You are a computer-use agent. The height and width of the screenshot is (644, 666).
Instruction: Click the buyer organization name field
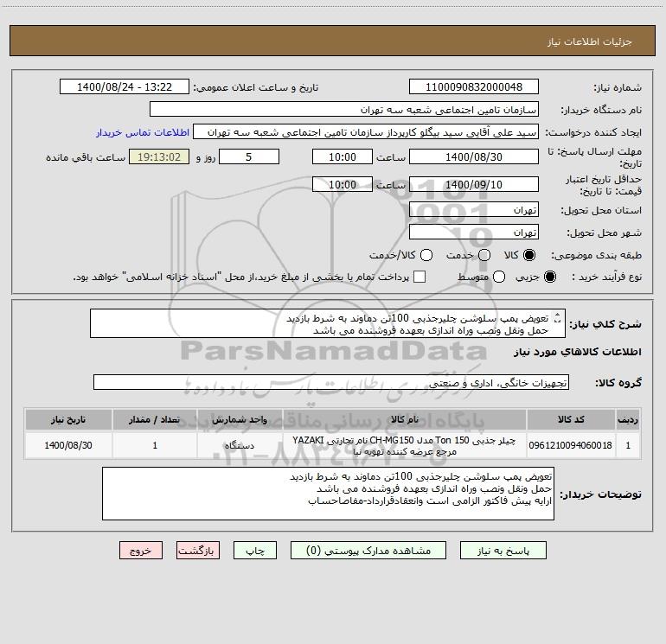344,110
